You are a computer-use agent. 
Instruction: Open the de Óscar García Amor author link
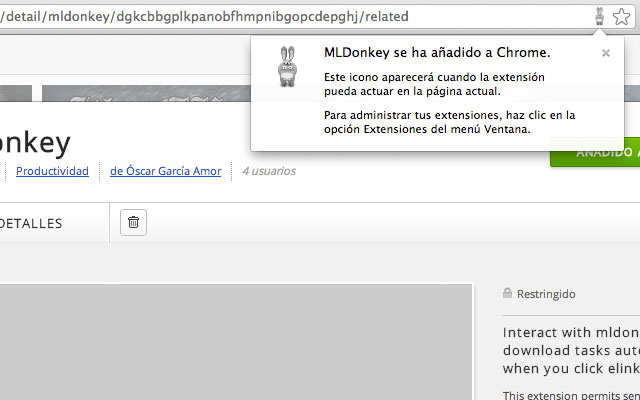pos(166,171)
